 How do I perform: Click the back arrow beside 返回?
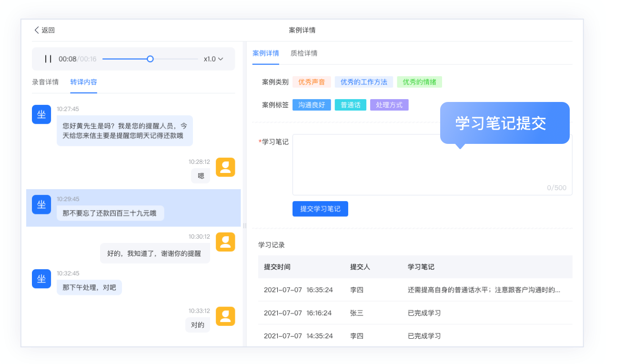pos(37,30)
